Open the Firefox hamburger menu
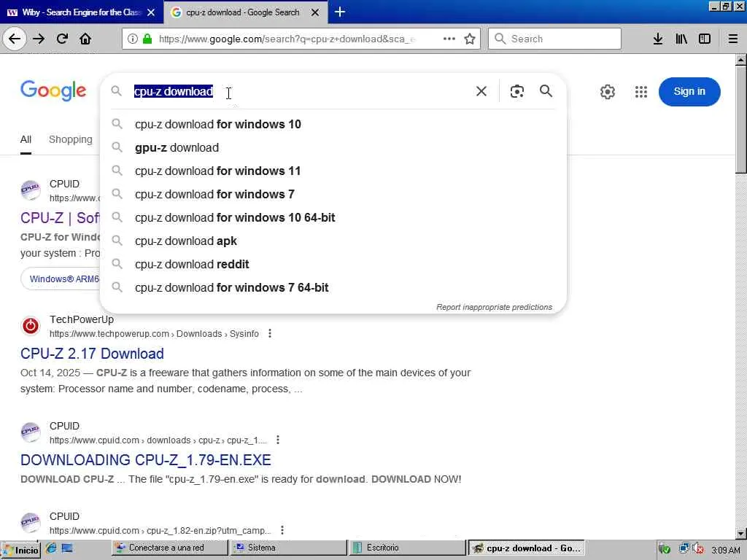The width and height of the screenshot is (747, 560). point(732,39)
